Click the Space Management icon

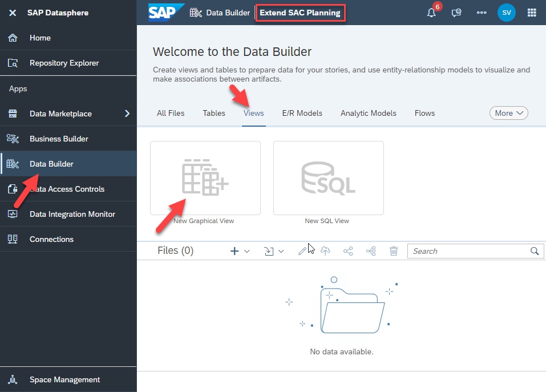pos(13,379)
